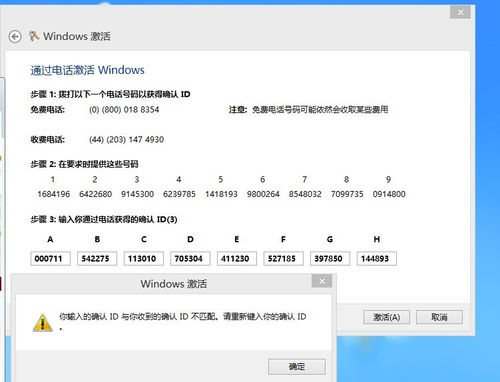Close the error dialog with its X button
The height and width of the screenshot is (382, 500).
[x=322, y=281]
